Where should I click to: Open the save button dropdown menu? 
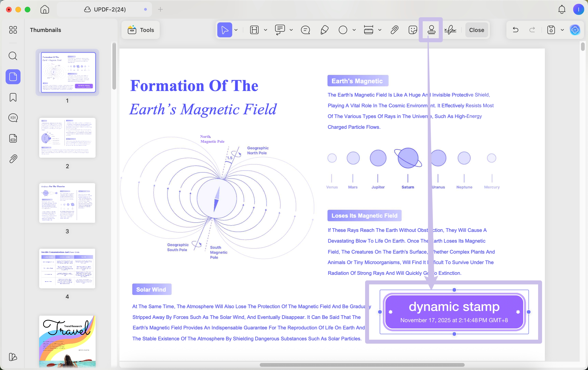point(562,30)
